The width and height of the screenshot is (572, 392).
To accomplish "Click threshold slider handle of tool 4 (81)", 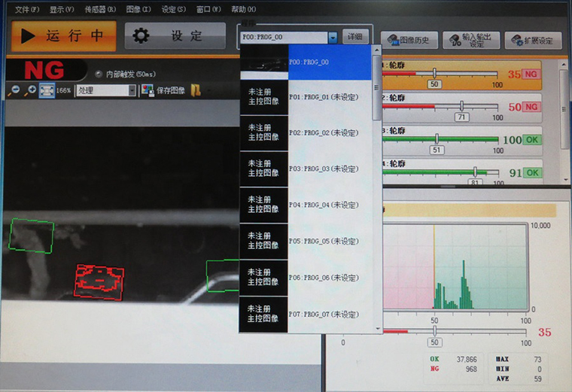I will pos(475,172).
